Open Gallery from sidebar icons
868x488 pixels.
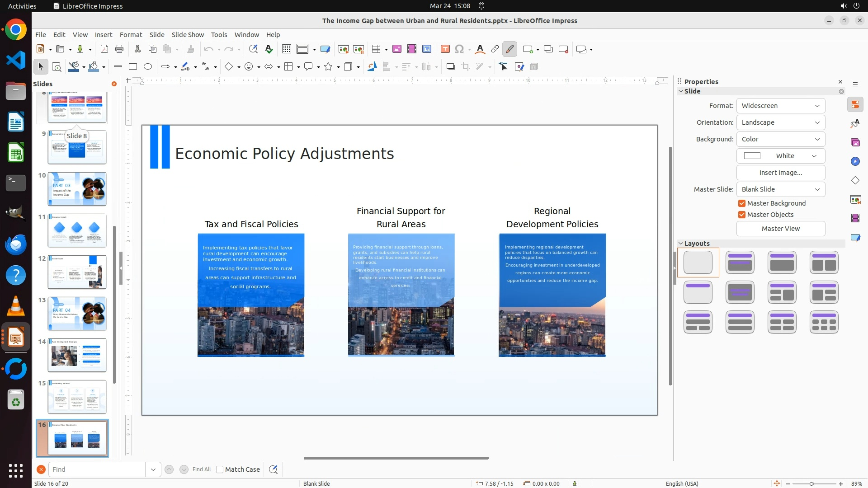[x=855, y=142]
